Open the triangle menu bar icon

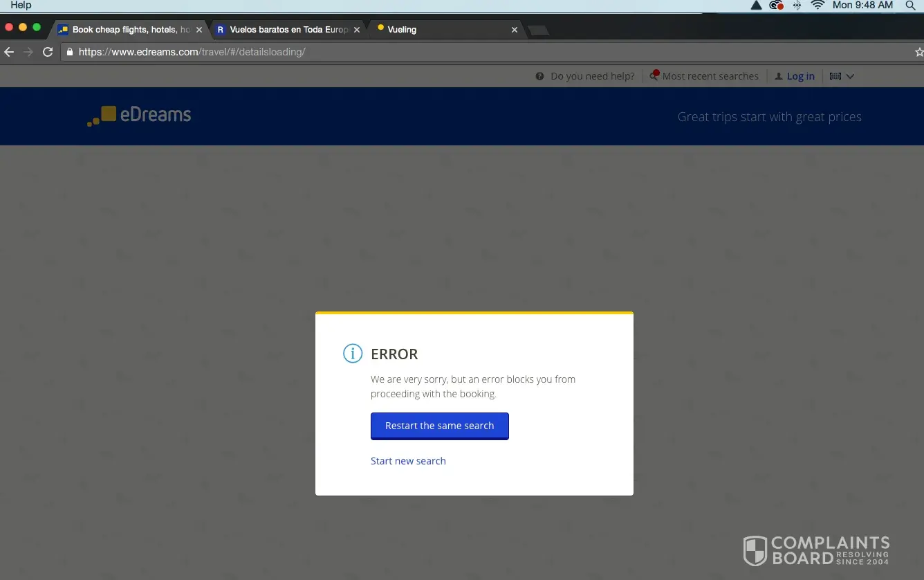click(x=756, y=6)
